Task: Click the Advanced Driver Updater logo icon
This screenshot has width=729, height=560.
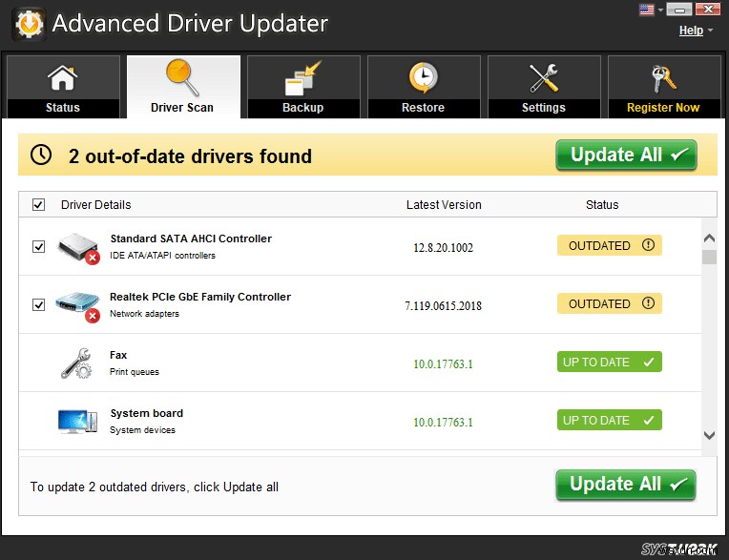Action: pyautogui.click(x=29, y=24)
